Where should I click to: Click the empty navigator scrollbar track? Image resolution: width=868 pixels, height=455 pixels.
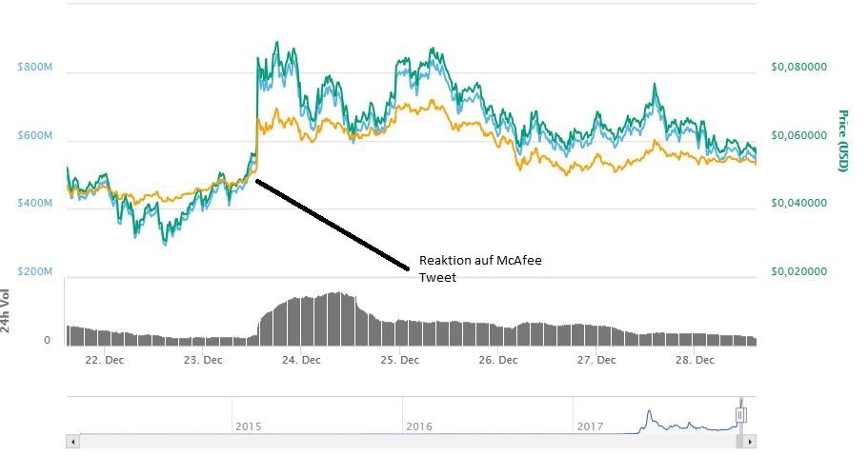(x=381, y=442)
